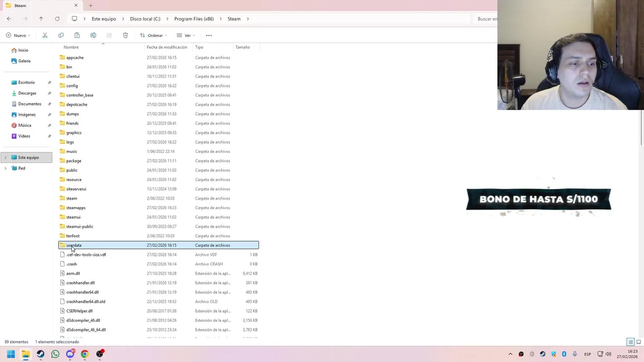Switch to the large thumbnails view layout
Screen dimensions: 644x362
click(x=638, y=342)
